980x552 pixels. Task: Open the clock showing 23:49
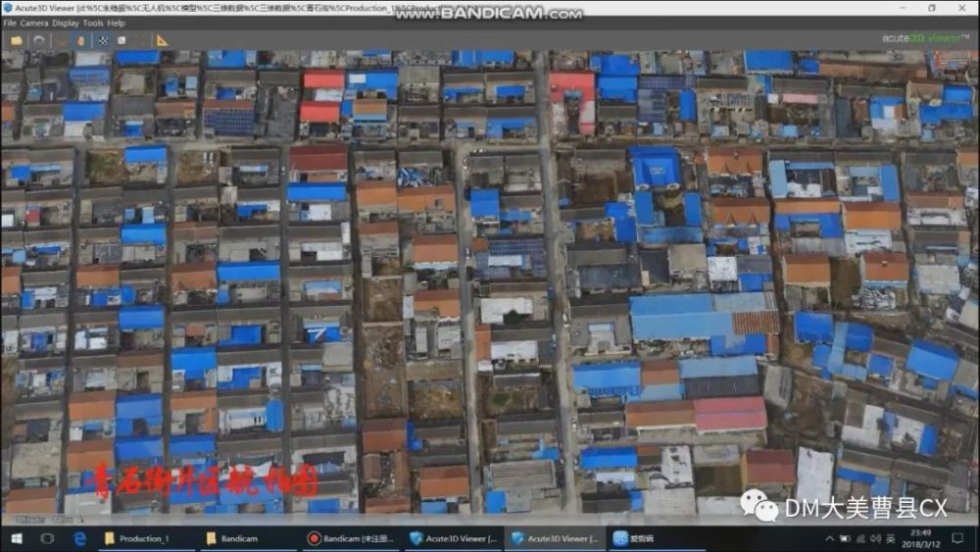point(920,538)
